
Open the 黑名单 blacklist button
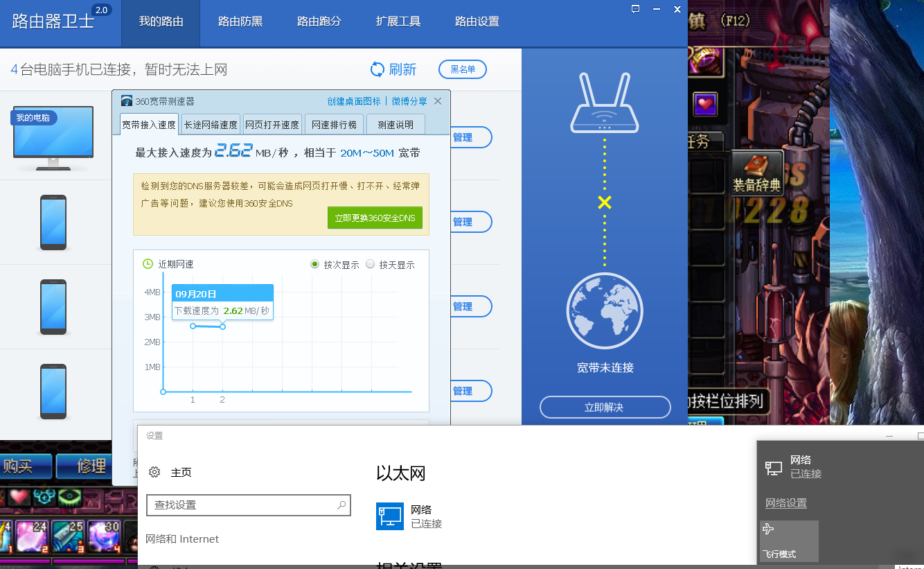[463, 69]
